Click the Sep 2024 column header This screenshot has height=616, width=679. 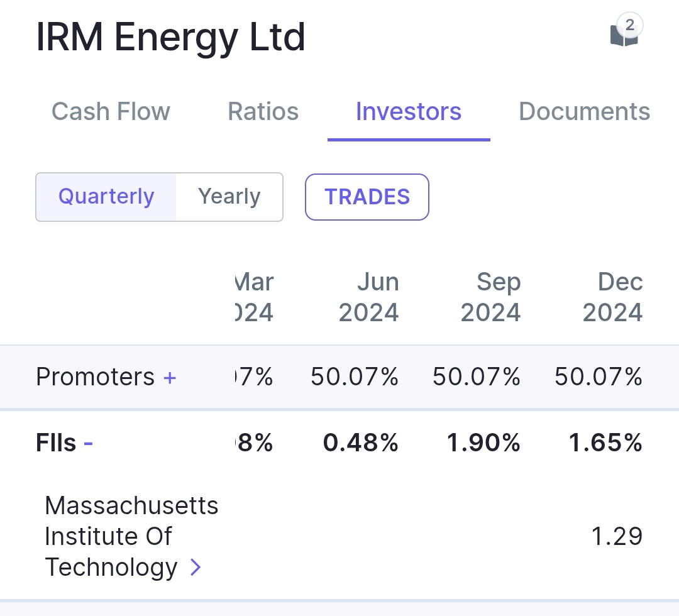click(x=491, y=297)
